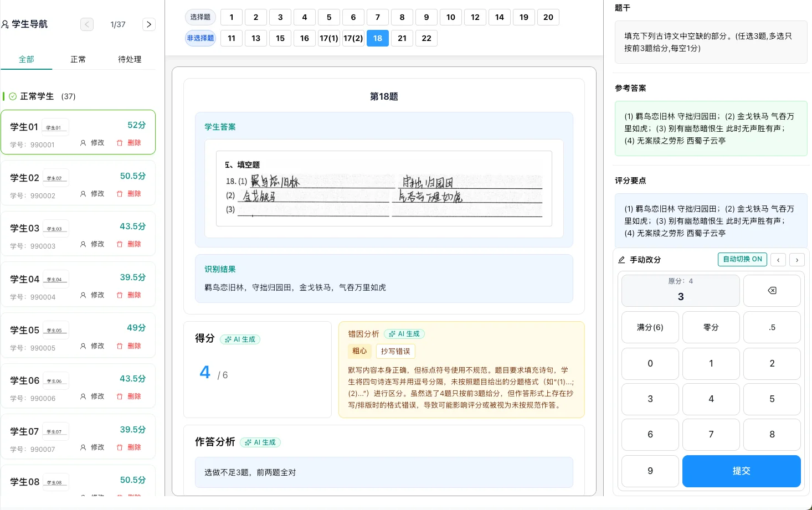Click the handwritten student answer image

(x=384, y=188)
